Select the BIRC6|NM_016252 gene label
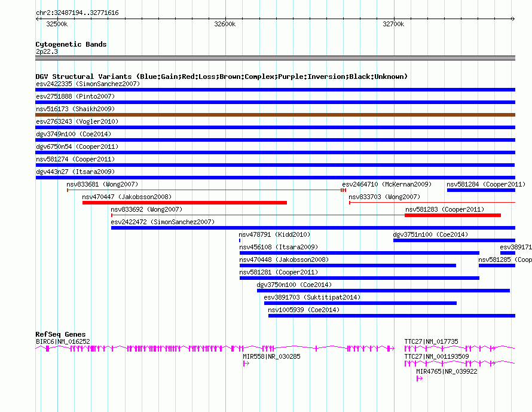Image resolution: width=532 pixels, height=412 pixels. coord(63,342)
